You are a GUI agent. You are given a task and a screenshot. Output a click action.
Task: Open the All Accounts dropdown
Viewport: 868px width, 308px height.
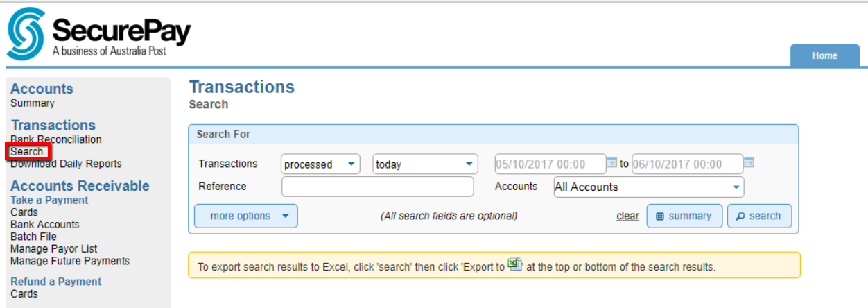point(648,187)
